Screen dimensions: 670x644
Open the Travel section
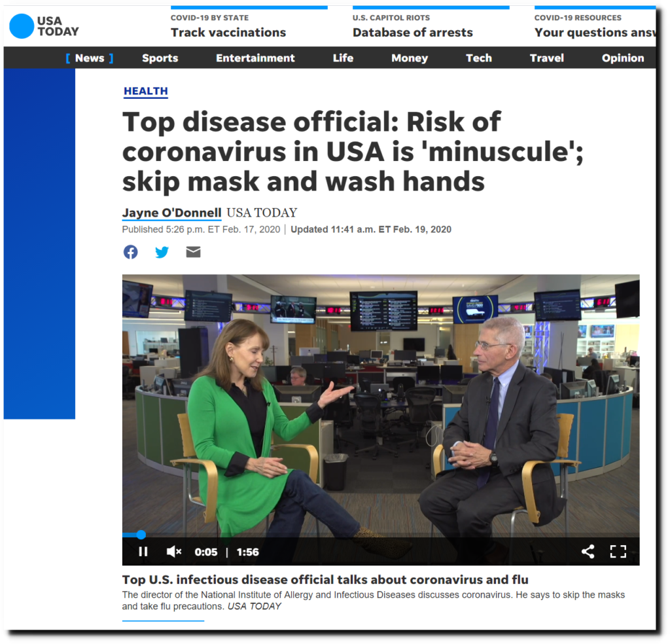click(x=546, y=58)
